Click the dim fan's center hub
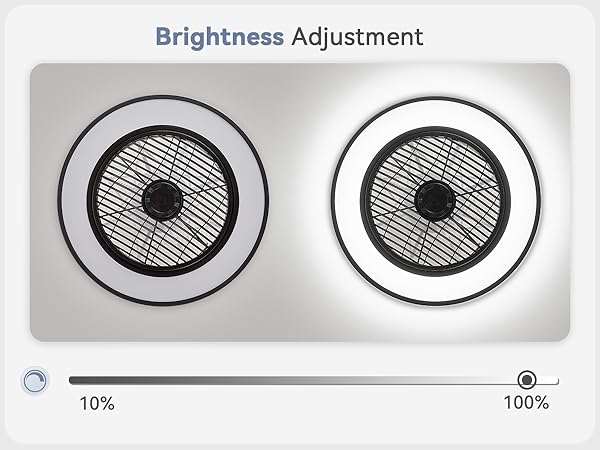 click(163, 200)
